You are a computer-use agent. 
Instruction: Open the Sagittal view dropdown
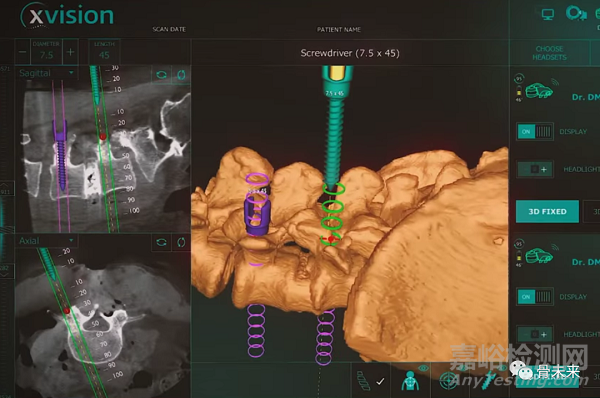point(46,73)
